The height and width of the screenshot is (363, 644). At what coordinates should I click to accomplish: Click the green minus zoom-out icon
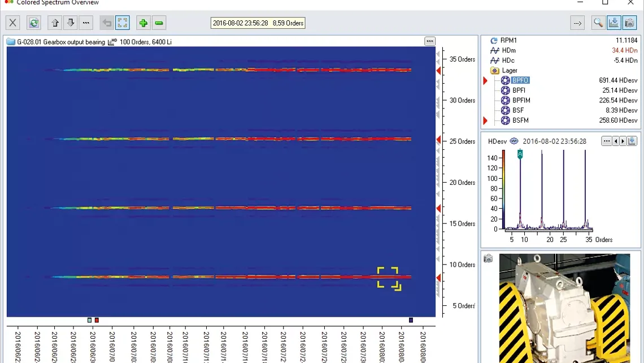coord(159,23)
